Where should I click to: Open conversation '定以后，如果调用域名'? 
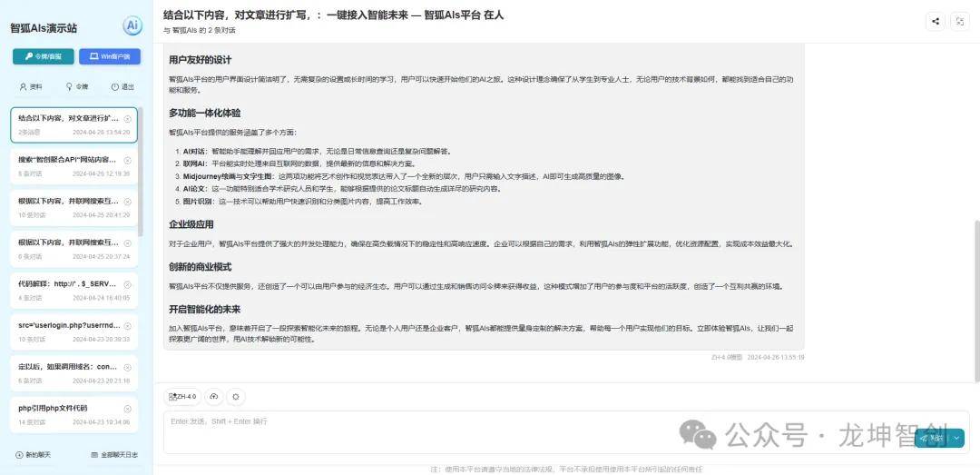click(x=73, y=373)
